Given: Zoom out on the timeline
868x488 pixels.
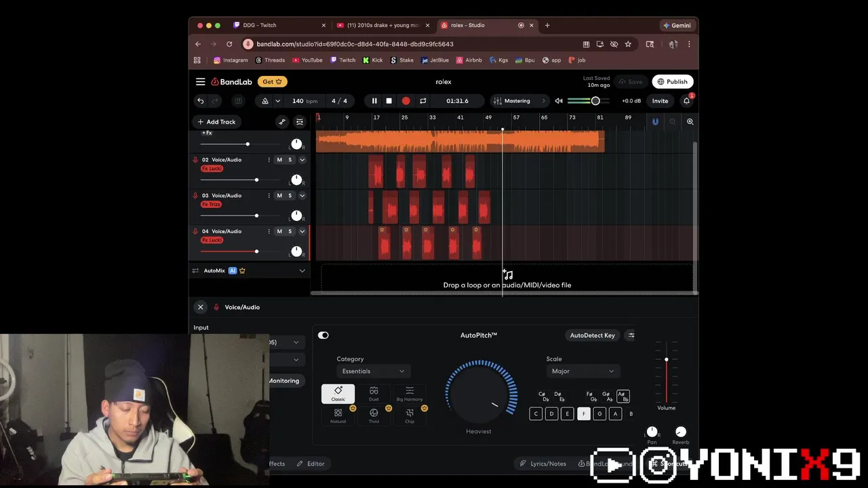Looking at the screenshot, I should click(673, 122).
